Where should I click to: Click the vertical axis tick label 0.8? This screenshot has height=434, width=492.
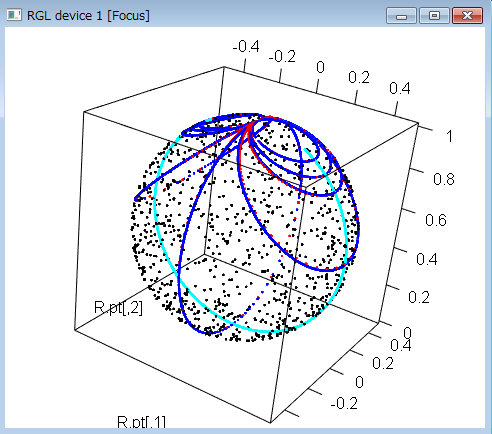[x=444, y=179]
